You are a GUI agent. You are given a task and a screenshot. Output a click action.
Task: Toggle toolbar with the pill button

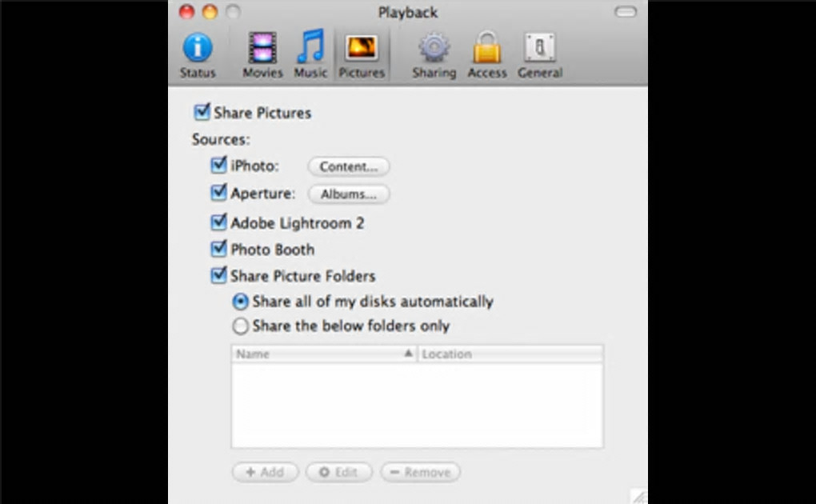(626, 11)
